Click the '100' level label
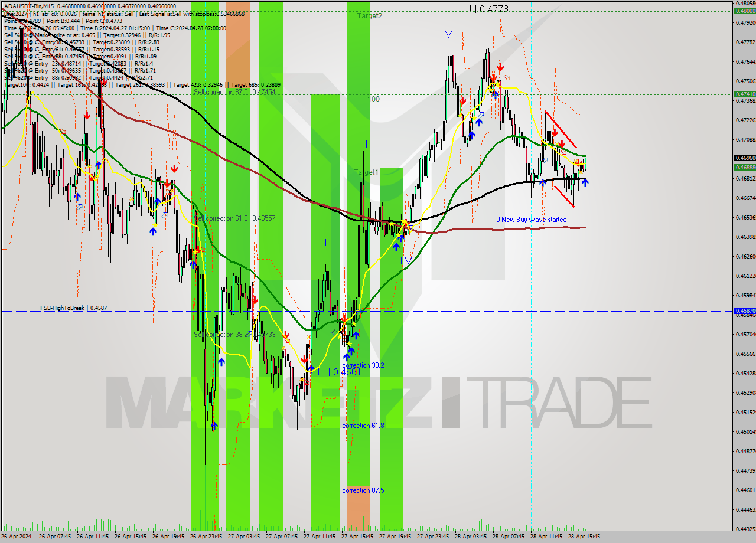This screenshot has width=756, height=543. coord(374,99)
